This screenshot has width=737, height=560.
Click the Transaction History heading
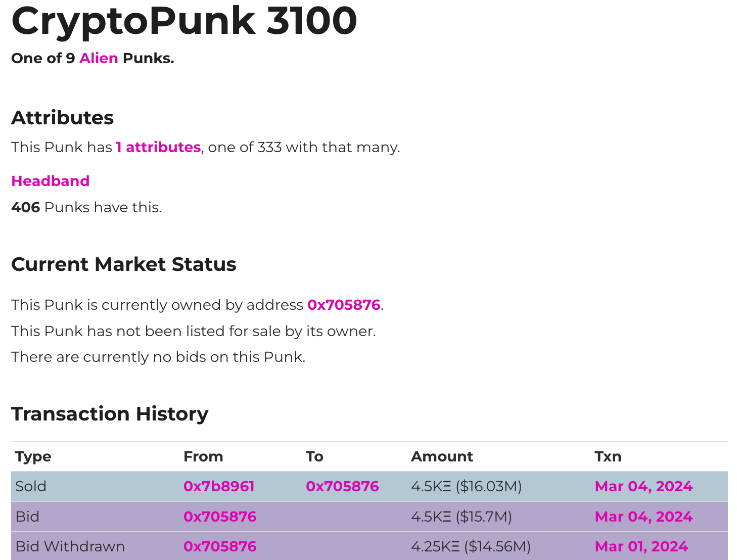pyautogui.click(x=110, y=414)
